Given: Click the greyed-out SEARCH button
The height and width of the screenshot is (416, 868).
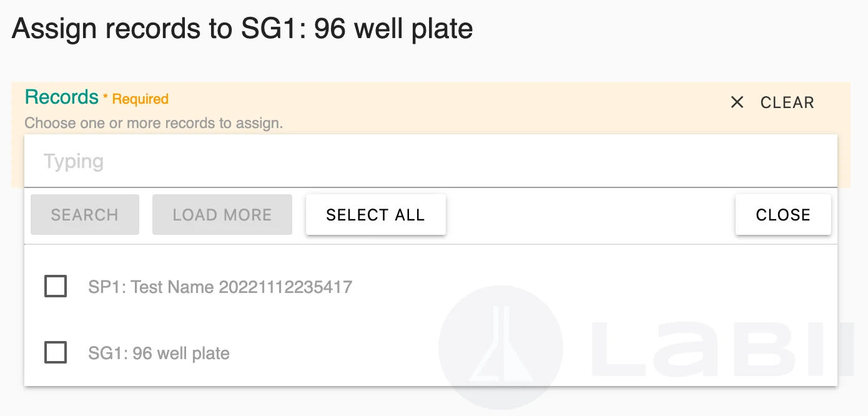Looking at the screenshot, I should 85,215.
